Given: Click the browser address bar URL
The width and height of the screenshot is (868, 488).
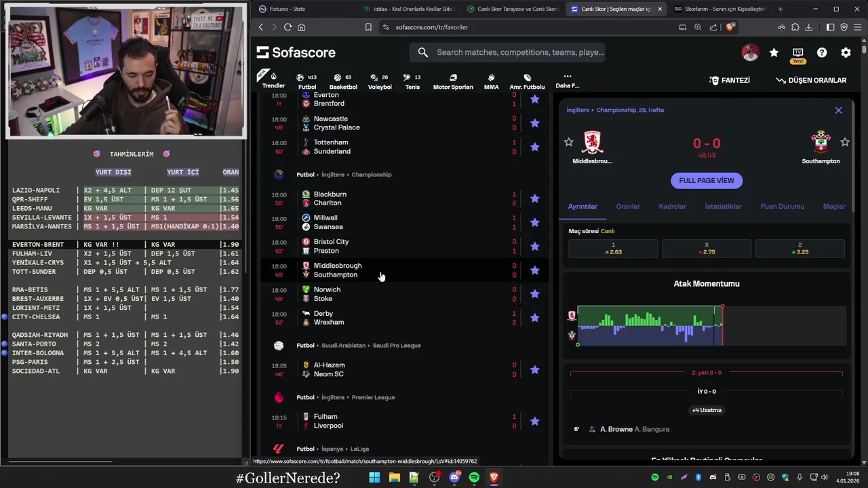Looking at the screenshot, I should (431, 27).
